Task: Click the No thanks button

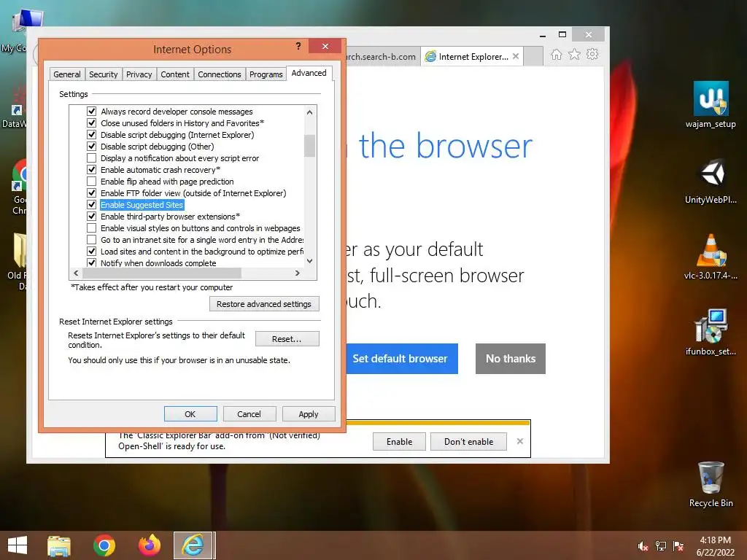Action: click(510, 359)
